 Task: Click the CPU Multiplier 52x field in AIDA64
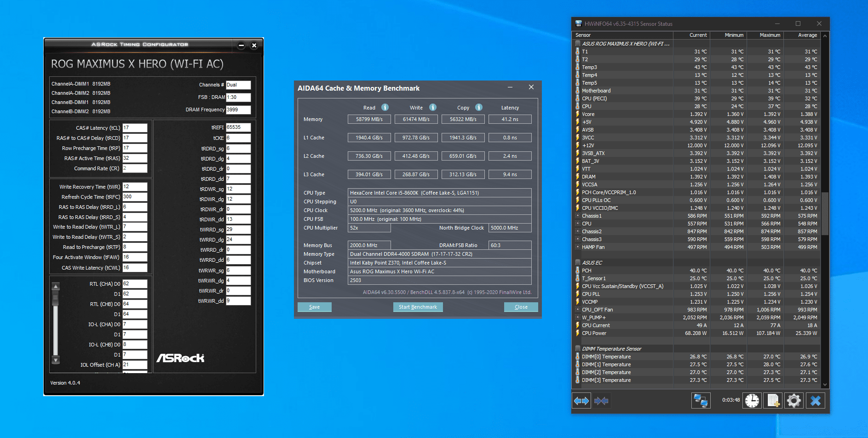[369, 228]
